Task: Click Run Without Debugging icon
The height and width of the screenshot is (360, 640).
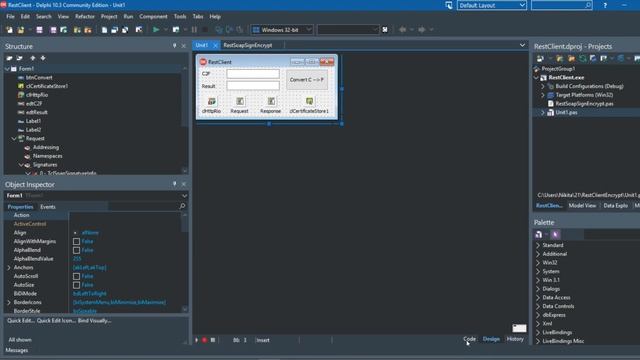Action: [176, 30]
